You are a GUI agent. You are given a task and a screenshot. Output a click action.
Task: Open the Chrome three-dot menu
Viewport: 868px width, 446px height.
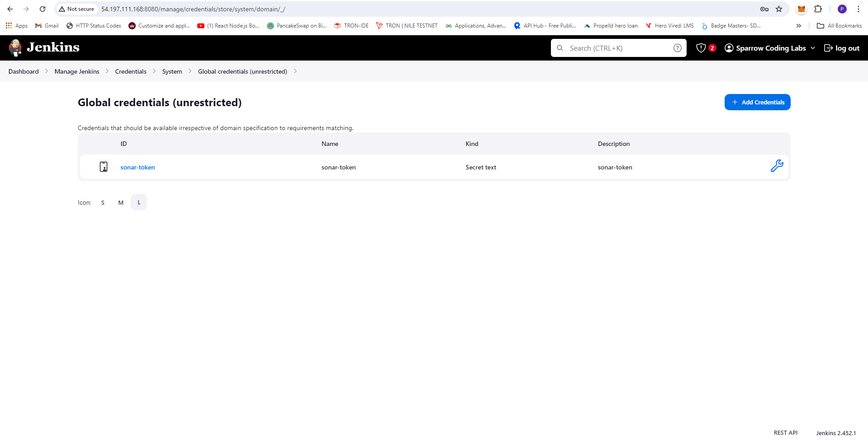click(x=858, y=9)
